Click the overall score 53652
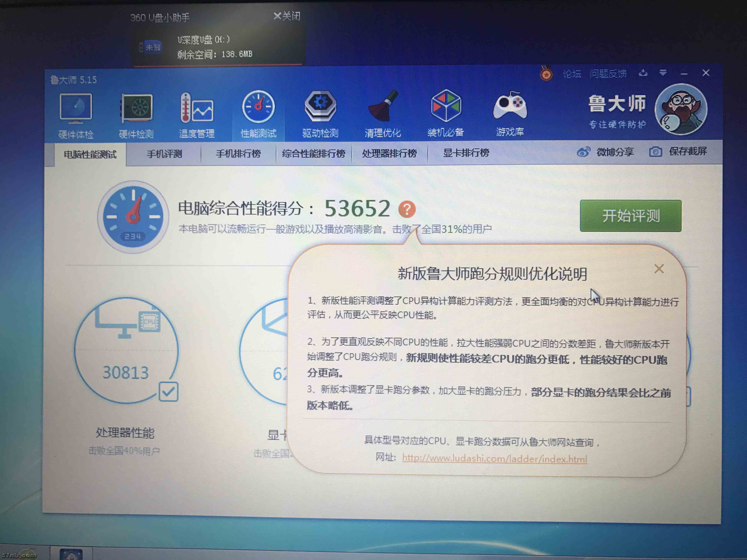 coord(357,208)
